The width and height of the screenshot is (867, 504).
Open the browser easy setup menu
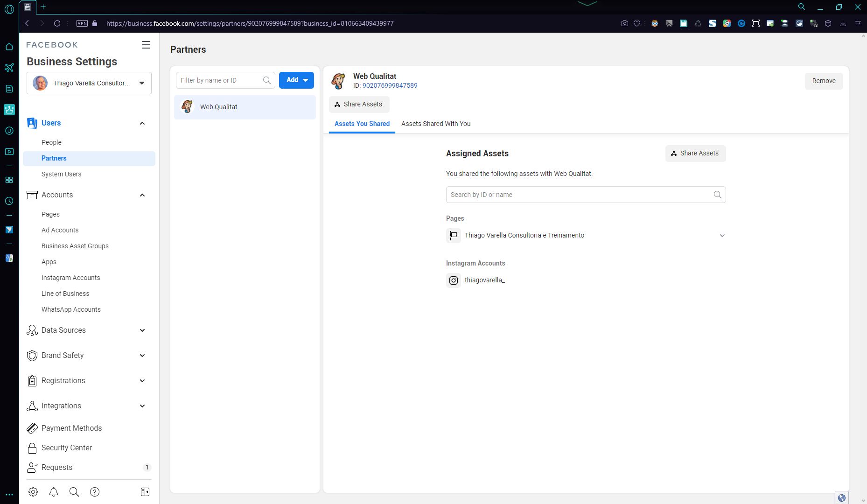pyautogui.click(x=858, y=23)
